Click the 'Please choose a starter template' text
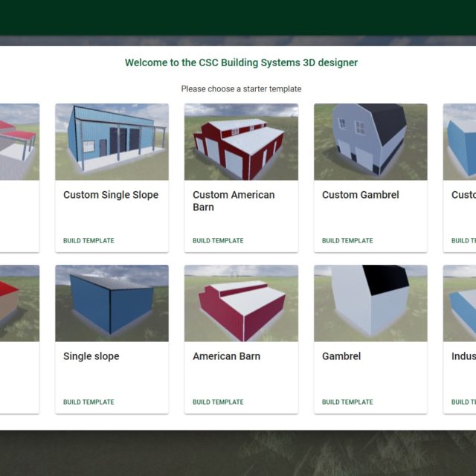This screenshot has height=476, width=476. click(x=241, y=89)
